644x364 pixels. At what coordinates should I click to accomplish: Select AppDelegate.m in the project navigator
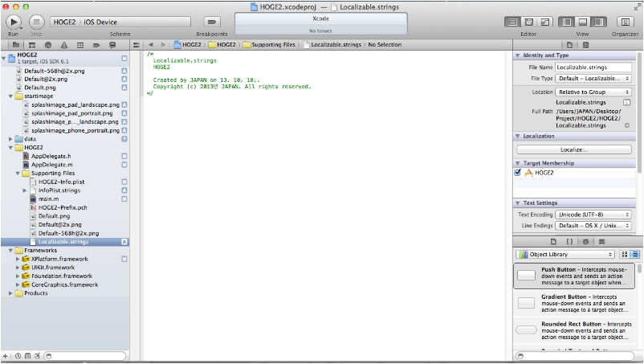(51, 165)
